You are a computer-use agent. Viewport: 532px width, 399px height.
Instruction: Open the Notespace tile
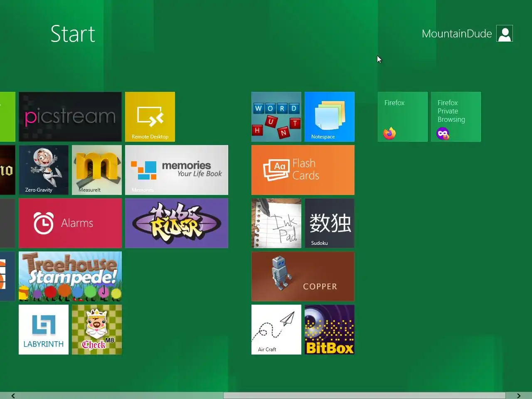point(330,117)
